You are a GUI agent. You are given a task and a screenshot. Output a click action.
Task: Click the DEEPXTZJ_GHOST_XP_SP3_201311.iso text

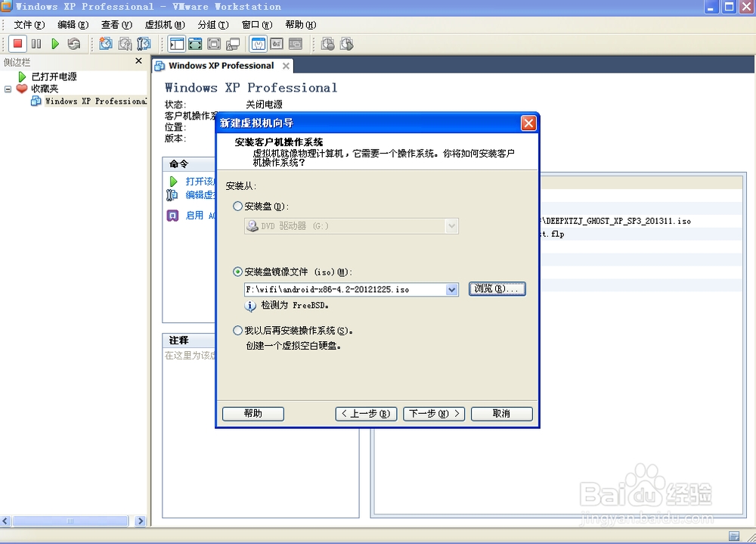point(618,221)
